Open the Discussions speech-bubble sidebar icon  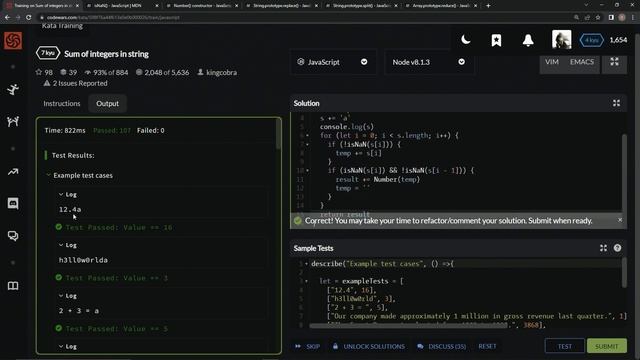pos(13,236)
